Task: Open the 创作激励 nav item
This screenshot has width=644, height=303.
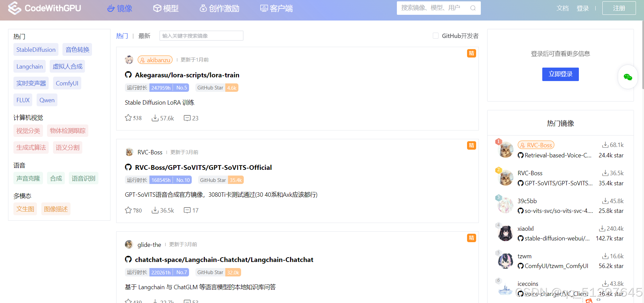Action: (x=219, y=8)
